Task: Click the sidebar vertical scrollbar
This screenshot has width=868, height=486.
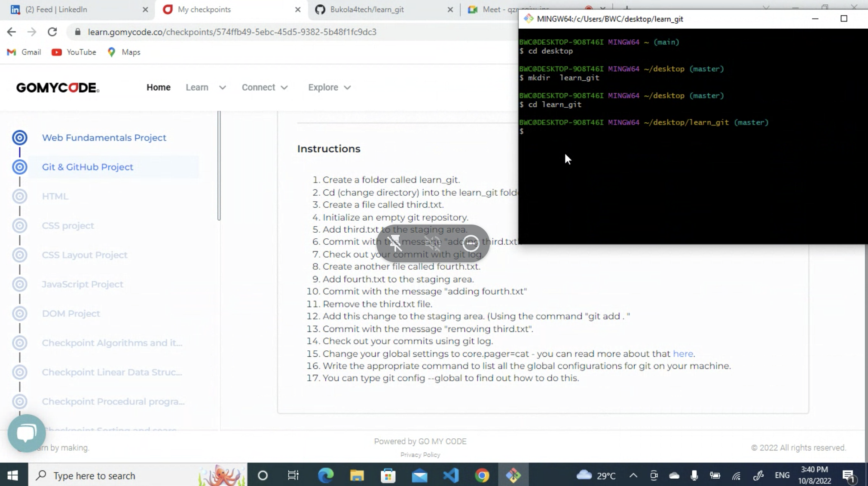Action: [219, 166]
